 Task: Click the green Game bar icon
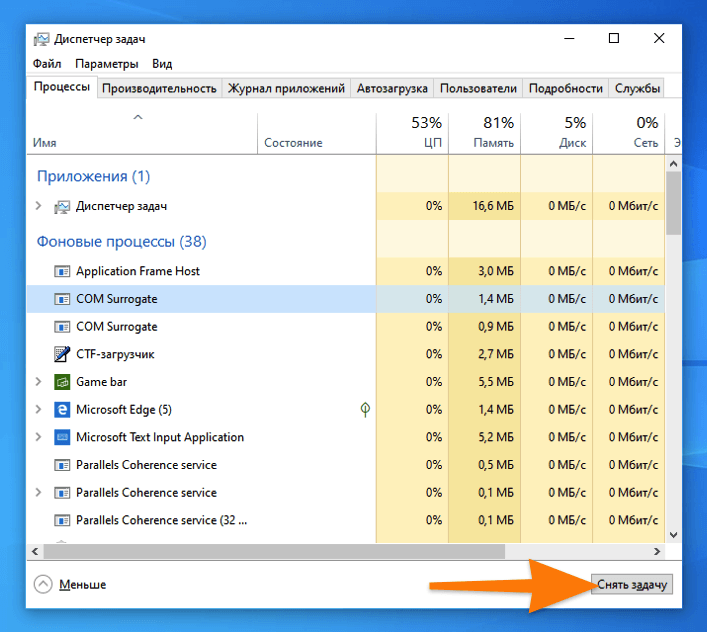(x=62, y=382)
